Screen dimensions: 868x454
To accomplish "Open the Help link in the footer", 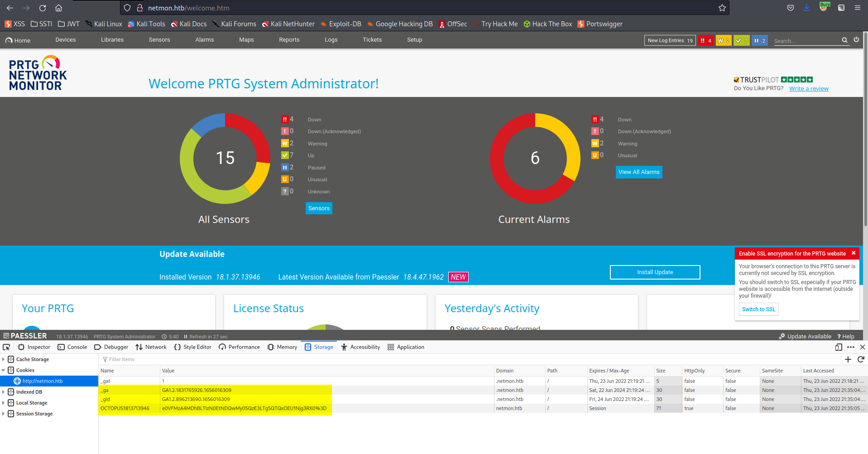I will 846,336.
